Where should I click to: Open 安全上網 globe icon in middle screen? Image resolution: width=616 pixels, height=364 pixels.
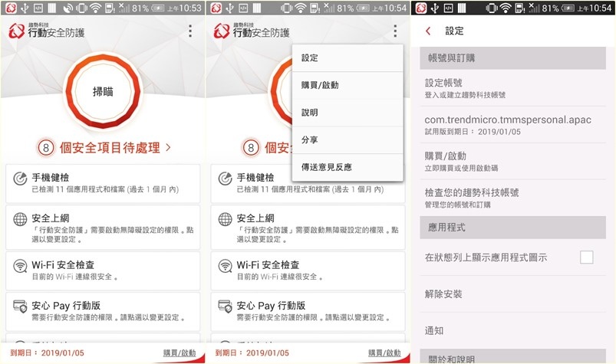[225, 219]
